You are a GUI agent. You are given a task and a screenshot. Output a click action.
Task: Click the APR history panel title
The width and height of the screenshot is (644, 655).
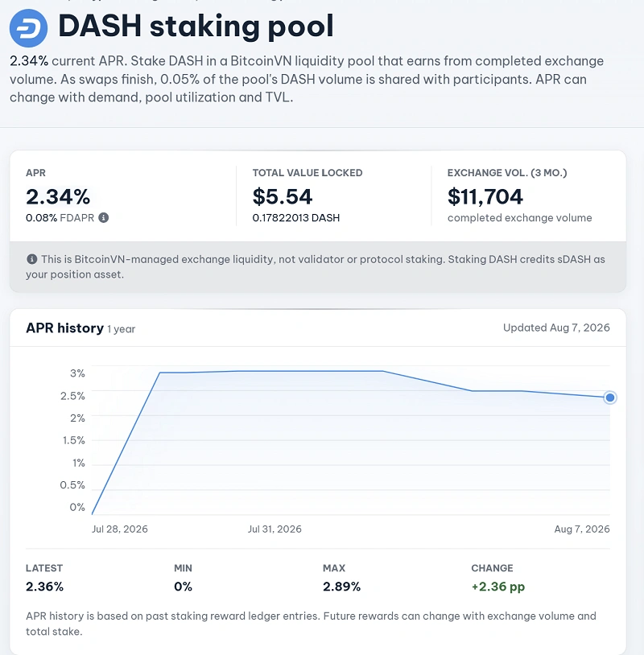pyautogui.click(x=64, y=328)
